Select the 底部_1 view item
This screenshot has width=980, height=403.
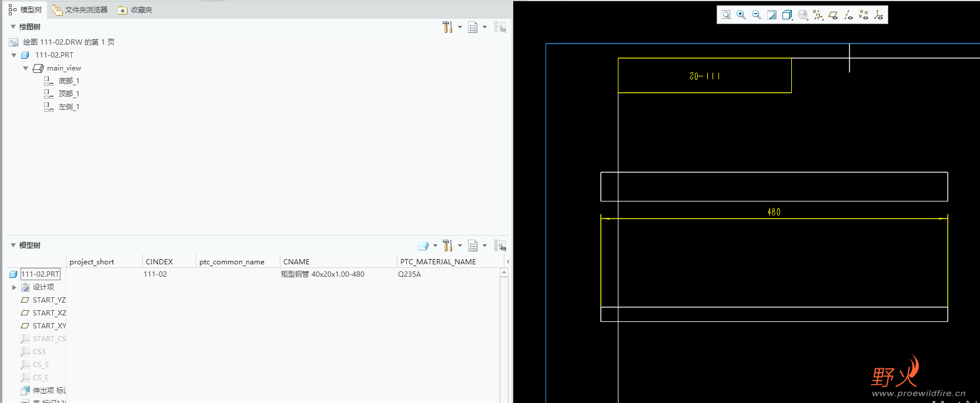[x=62, y=81]
